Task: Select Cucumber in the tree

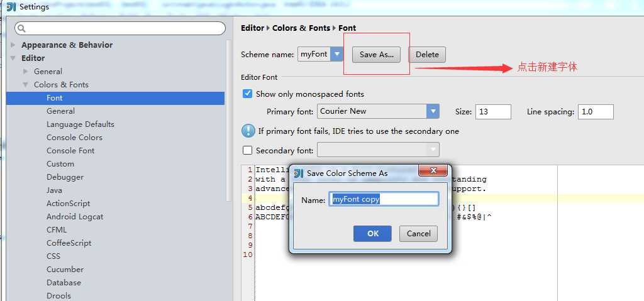Action: 65,270
